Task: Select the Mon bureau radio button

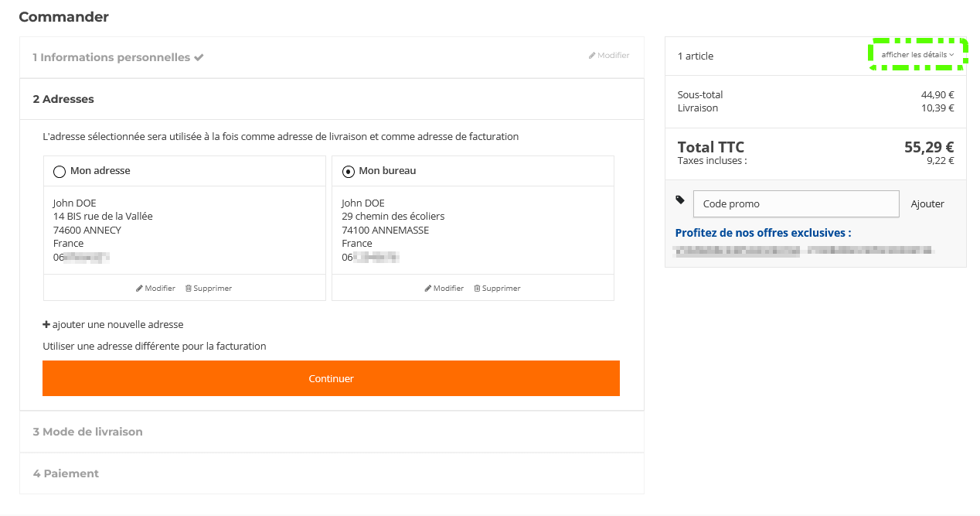Action: tap(348, 172)
